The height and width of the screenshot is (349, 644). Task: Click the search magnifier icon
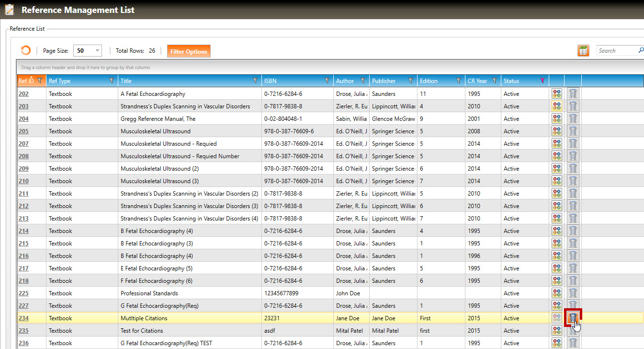point(641,50)
